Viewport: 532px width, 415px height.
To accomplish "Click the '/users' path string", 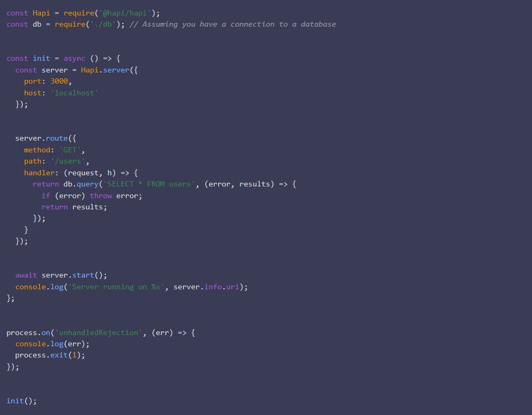I will point(68,161).
